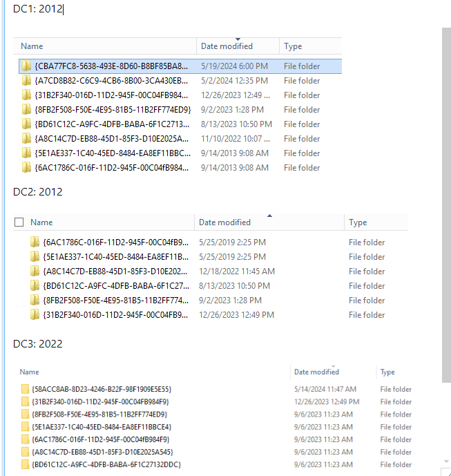Select folder name {5E1AE337-1C40-45ED-8484-EA8EF11BBC...

(x=113, y=153)
